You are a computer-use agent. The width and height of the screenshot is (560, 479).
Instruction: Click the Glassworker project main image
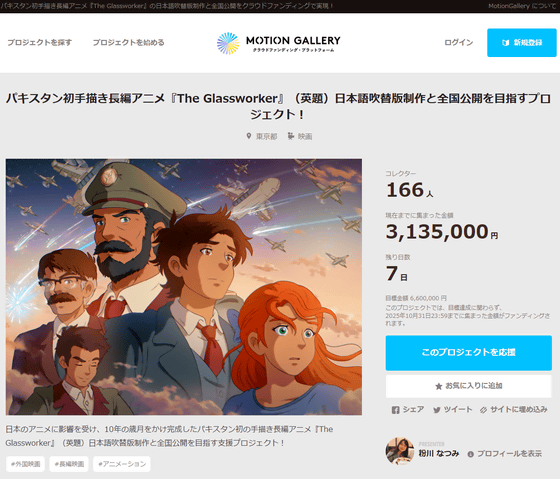click(x=184, y=287)
